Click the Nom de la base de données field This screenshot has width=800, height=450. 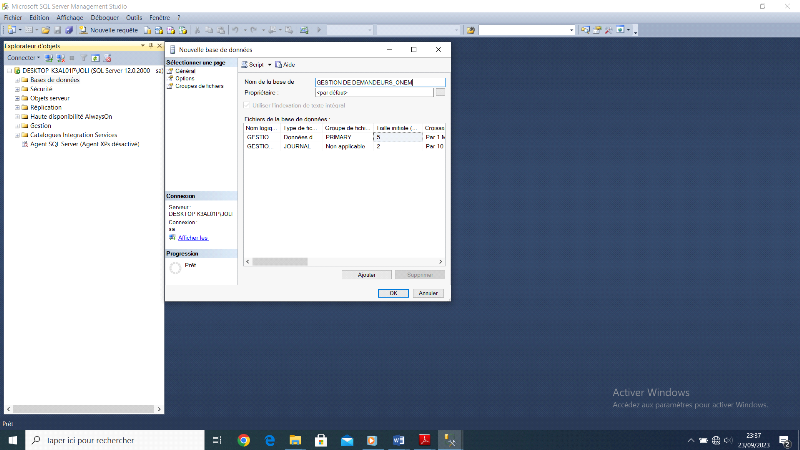tap(380, 82)
